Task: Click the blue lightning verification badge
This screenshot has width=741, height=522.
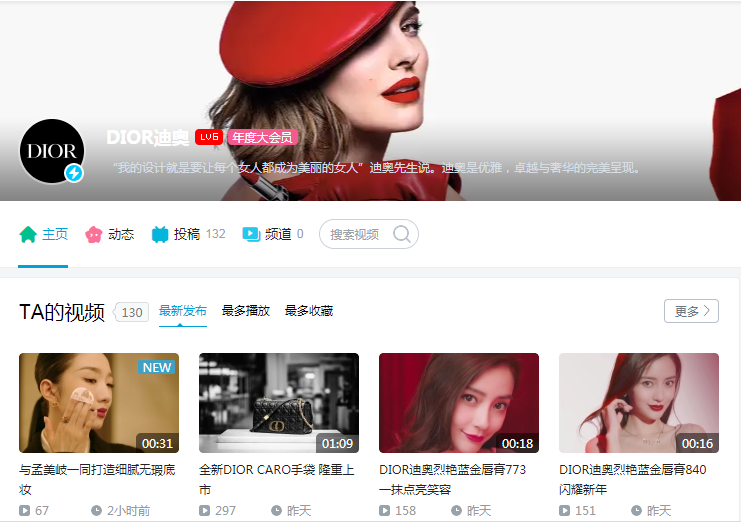Action: (74, 173)
